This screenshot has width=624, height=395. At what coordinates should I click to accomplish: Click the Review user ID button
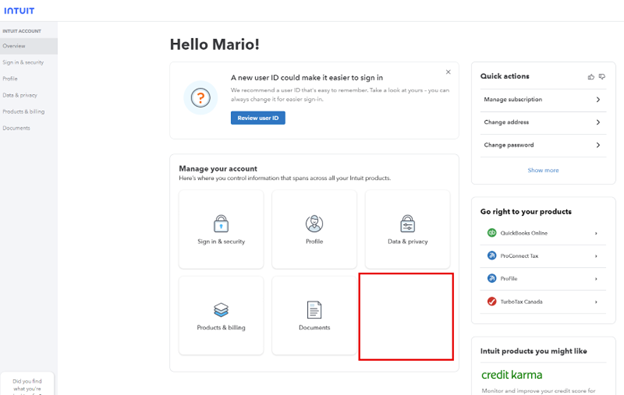(258, 118)
